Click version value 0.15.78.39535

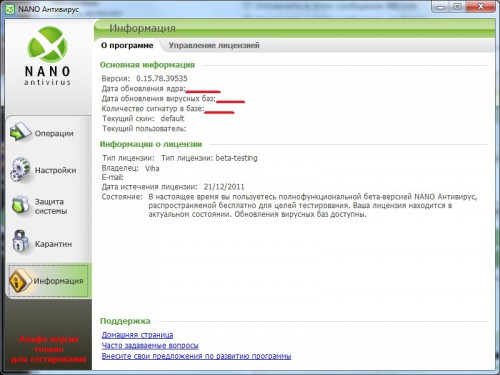click(162, 78)
